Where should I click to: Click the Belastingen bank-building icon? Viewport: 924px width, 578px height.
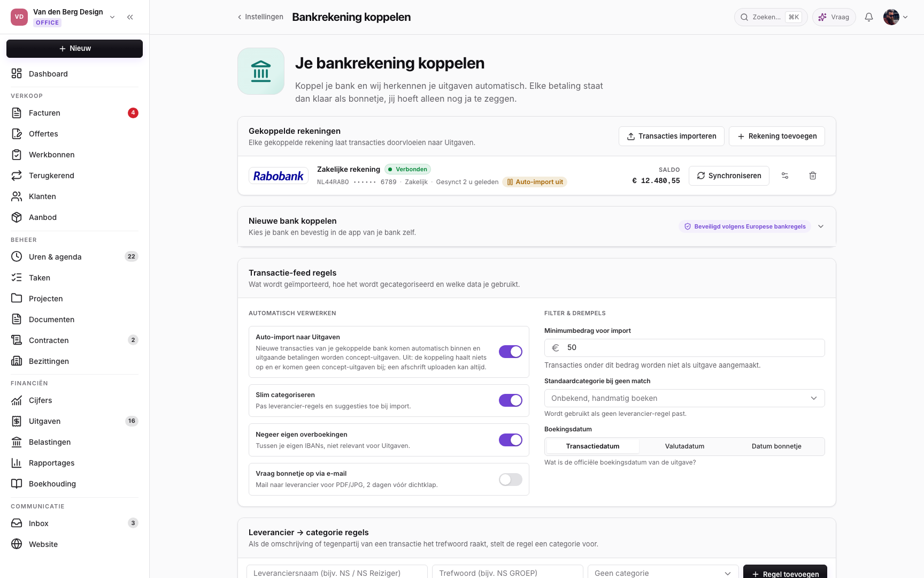point(17,442)
